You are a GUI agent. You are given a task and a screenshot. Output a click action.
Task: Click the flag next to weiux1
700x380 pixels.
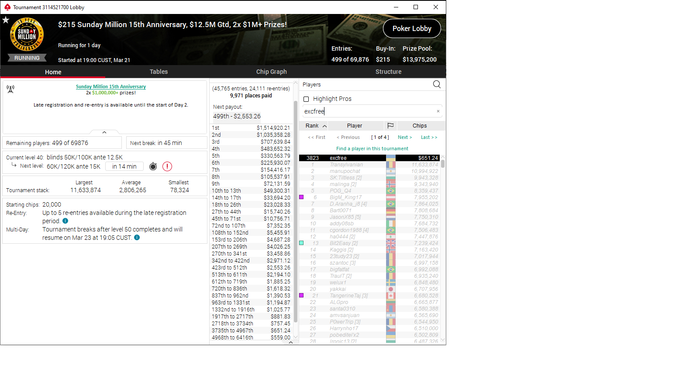pos(391,282)
